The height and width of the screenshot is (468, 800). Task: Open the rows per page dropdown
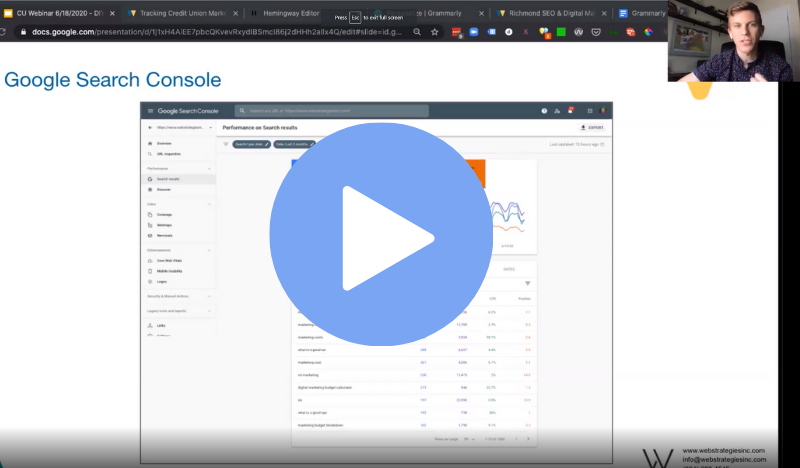[469, 439]
